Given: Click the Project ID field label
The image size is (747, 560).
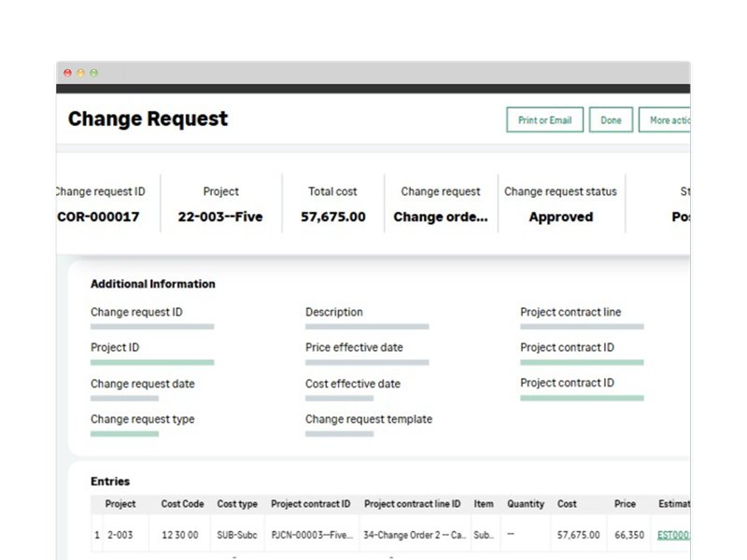Looking at the screenshot, I should pyautogui.click(x=115, y=347).
